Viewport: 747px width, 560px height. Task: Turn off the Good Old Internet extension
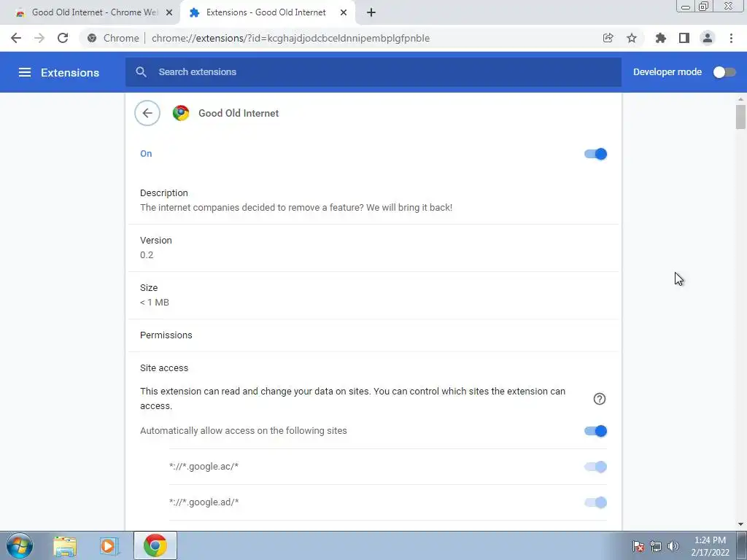coord(595,154)
